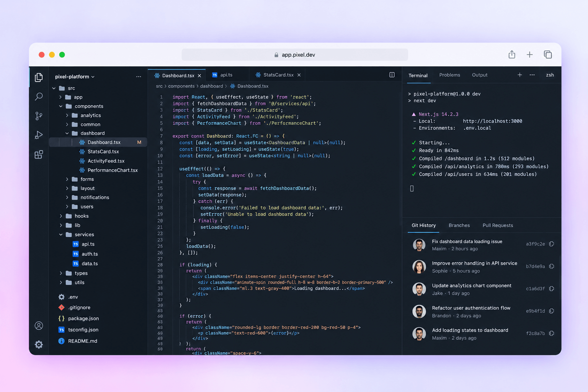This screenshot has height=392, width=588.
Task: Open the Pull Requests tab
Action: (x=498, y=225)
